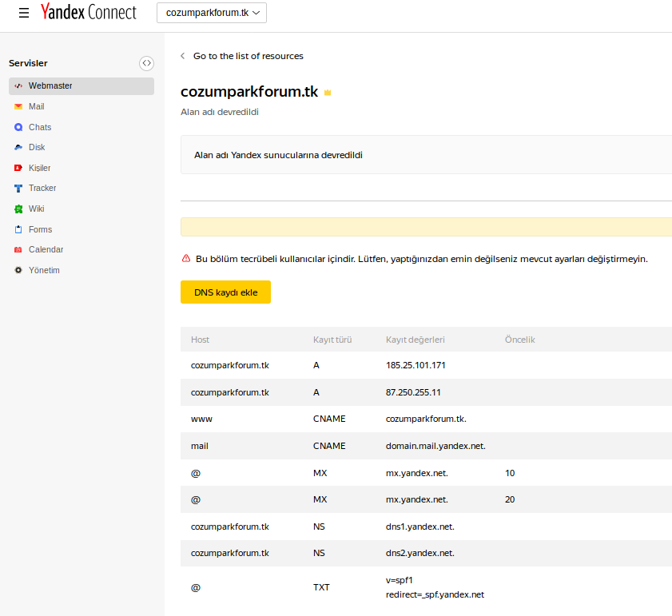
Task: Click the Calendar icon
Action: 18,249
